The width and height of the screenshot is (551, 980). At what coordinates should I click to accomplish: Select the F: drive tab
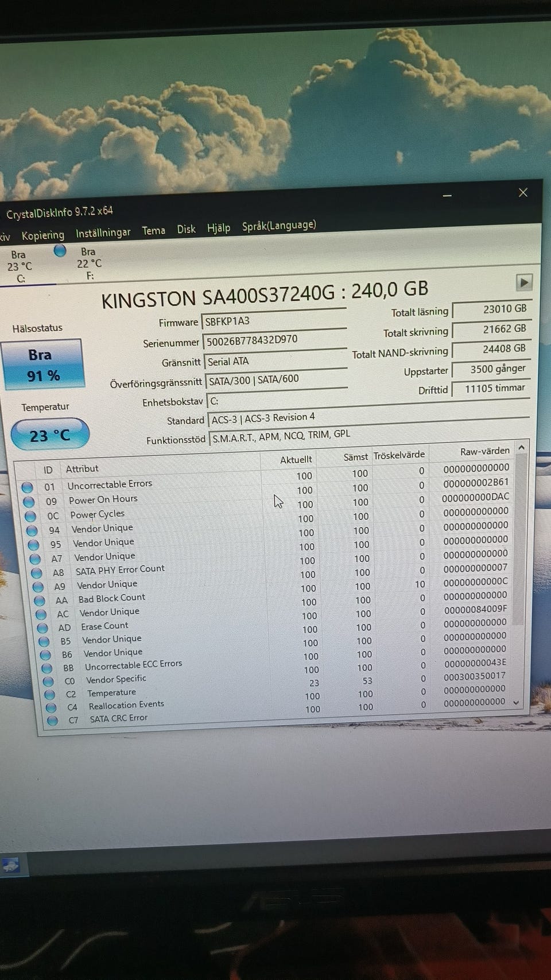pos(89,264)
